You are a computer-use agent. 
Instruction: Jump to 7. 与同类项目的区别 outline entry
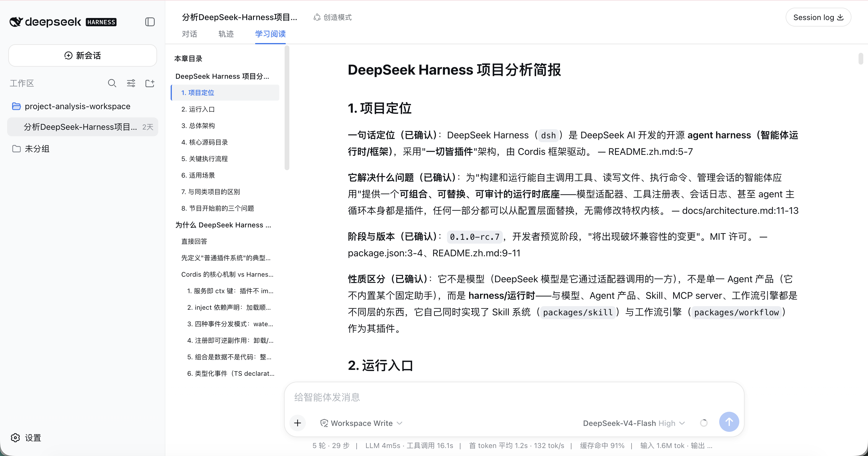pyautogui.click(x=225, y=191)
